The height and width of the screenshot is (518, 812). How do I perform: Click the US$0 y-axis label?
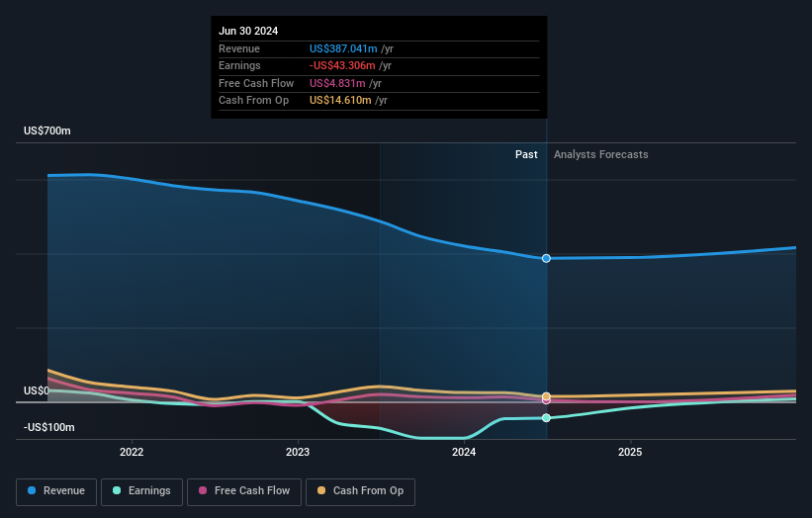(x=37, y=390)
